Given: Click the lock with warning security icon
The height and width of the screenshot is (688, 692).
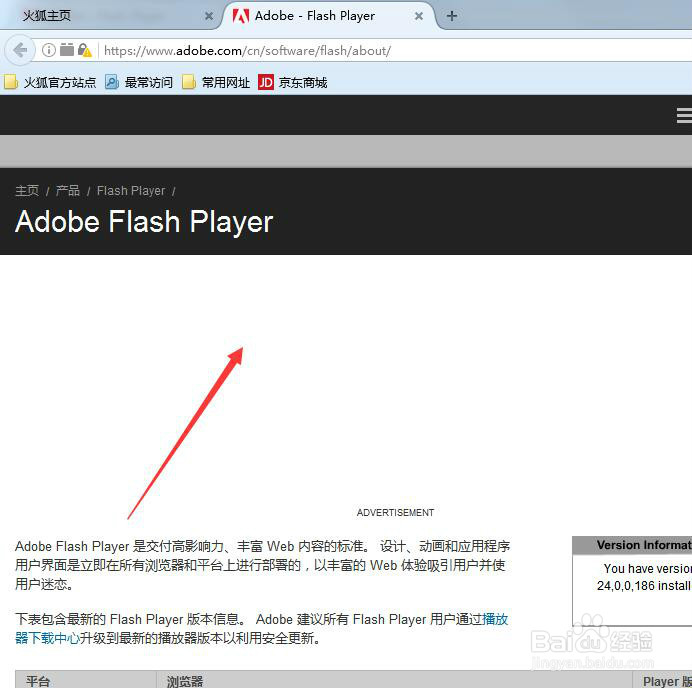Looking at the screenshot, I should 84,50.
